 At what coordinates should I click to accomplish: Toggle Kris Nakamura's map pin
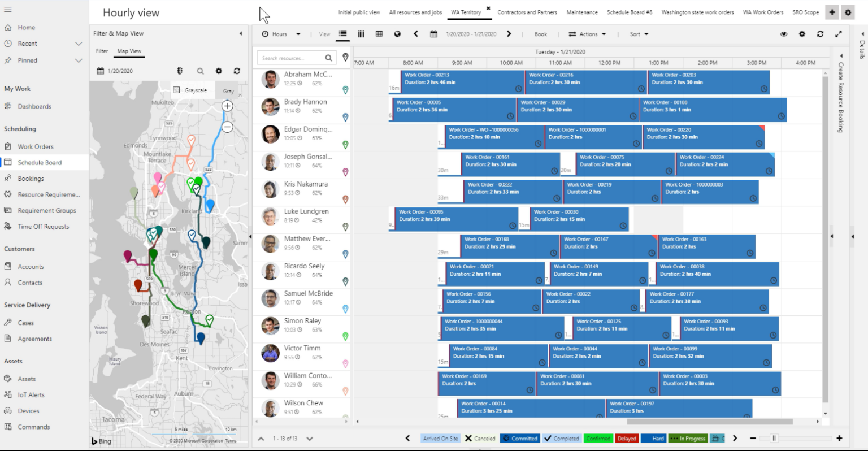pos(345,200)
